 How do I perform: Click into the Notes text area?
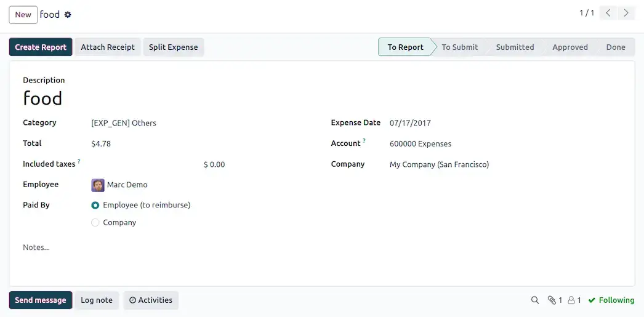[x=322, y=247]
